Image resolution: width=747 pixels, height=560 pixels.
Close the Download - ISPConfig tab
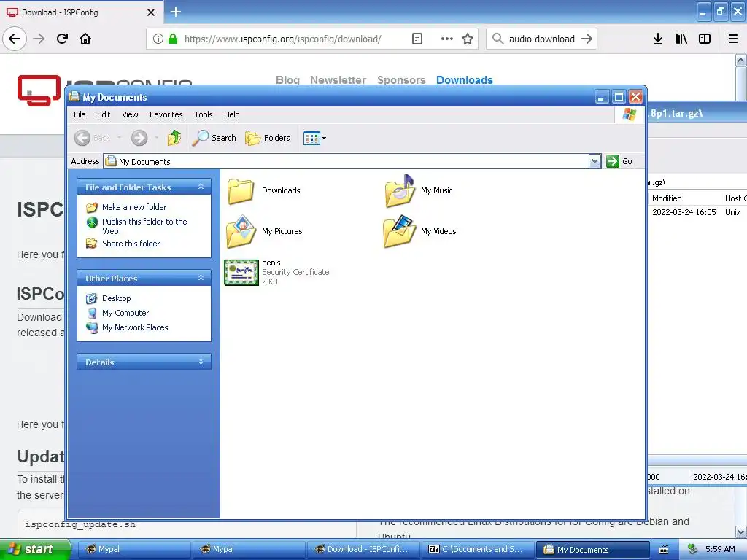[x=151, y=12]
